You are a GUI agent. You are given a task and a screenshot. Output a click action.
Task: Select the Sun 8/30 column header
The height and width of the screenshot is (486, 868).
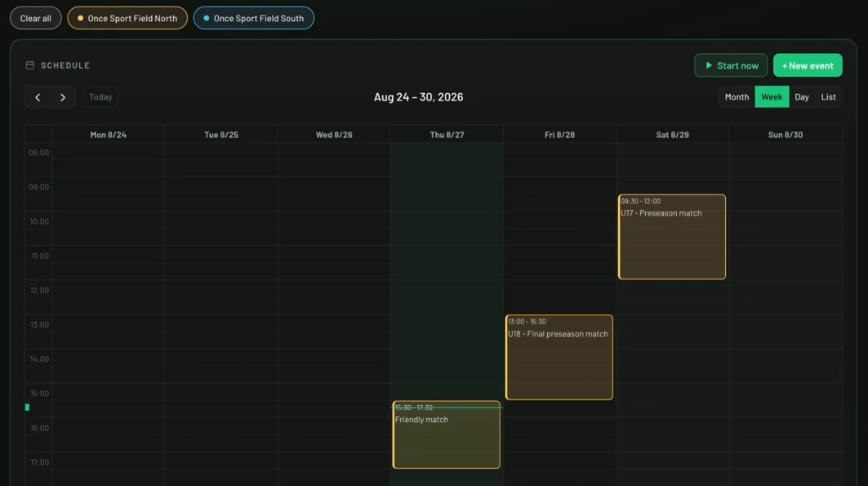[x=786, y=135]
